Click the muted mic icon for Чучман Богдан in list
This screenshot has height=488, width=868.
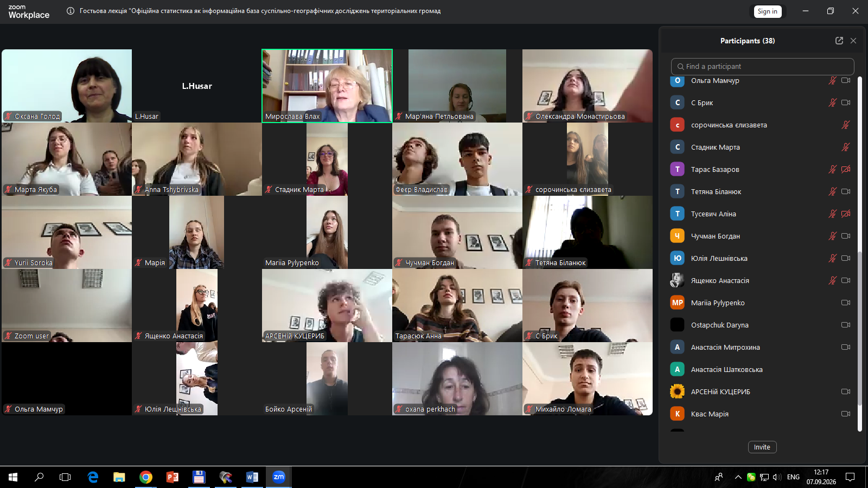(x=833, y=236)
